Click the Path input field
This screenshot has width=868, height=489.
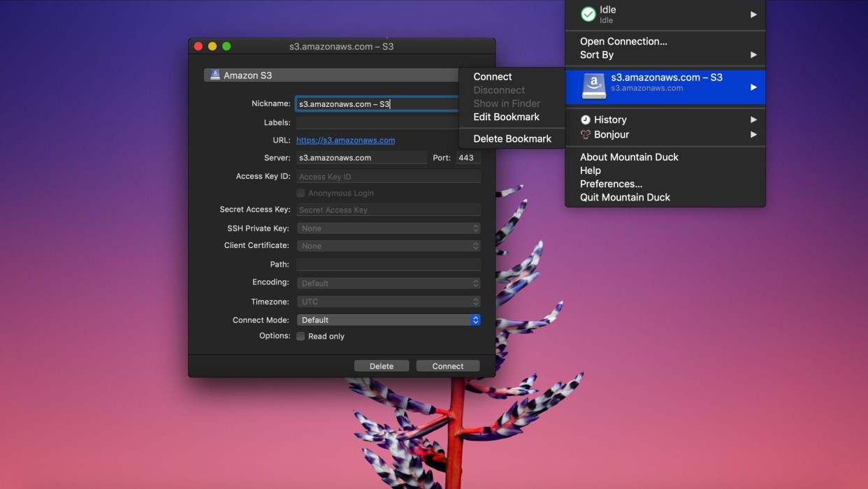click(x=389, y=265)
